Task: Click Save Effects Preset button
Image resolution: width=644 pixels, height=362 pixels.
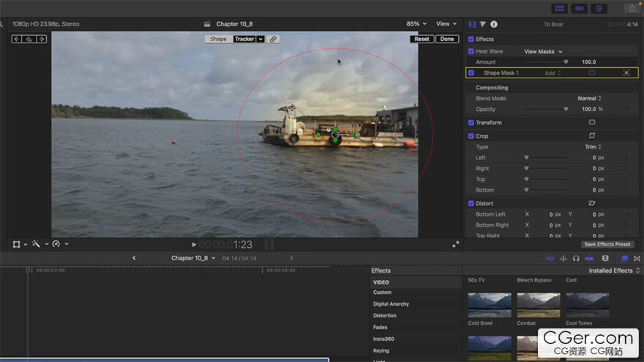Action: (607, 244)
